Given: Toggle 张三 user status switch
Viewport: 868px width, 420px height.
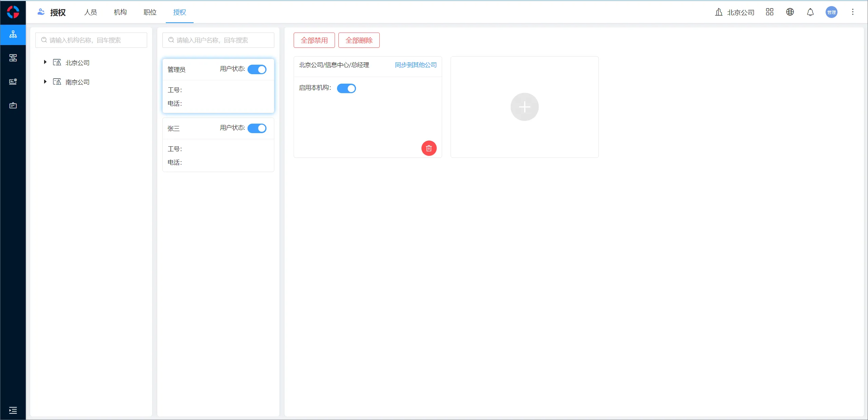Looking at the screenshot, I should pos(257,128).
